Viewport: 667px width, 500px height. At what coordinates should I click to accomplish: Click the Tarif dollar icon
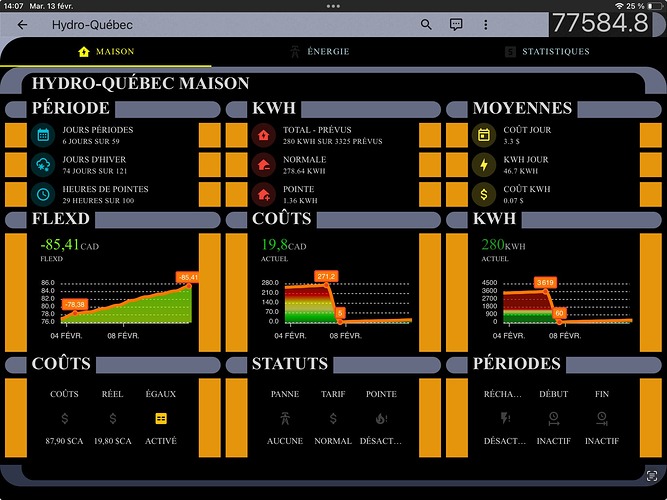(333, 419)
